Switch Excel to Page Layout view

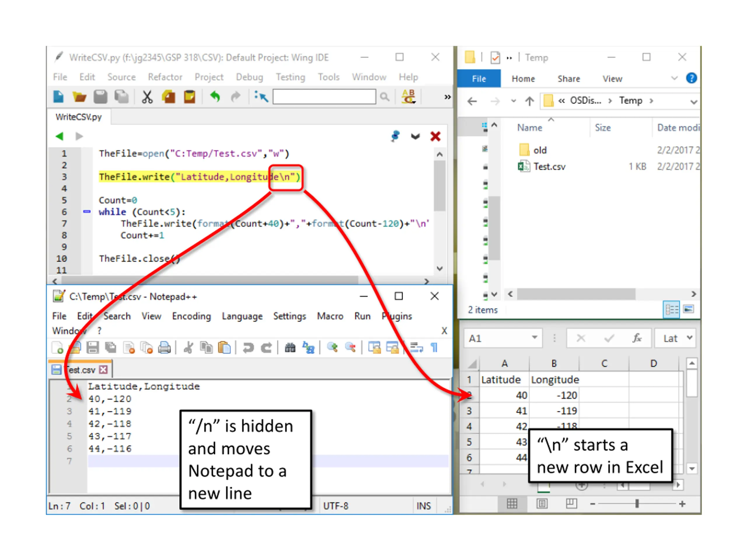click(x=542, y=504)
